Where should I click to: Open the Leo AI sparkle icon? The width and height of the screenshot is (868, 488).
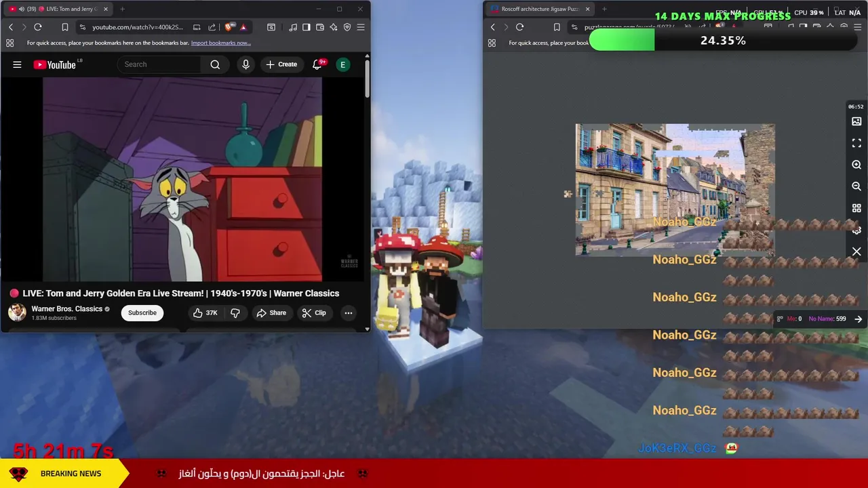click(334, 27)
